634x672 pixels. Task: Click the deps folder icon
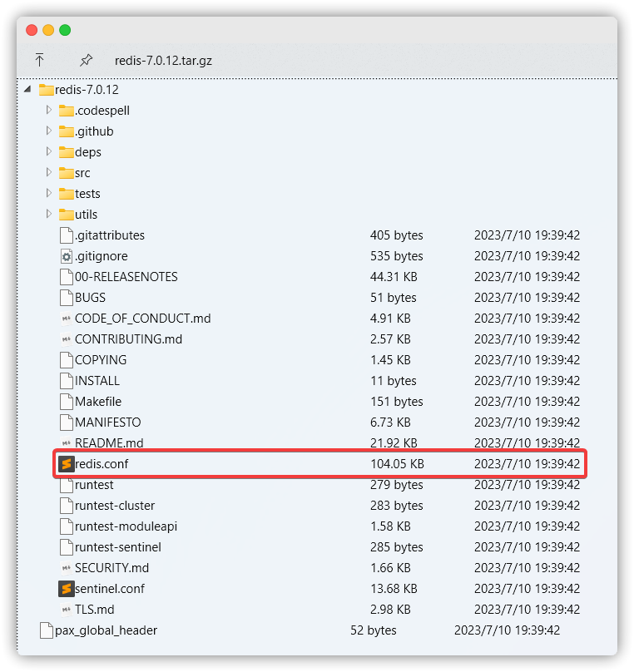(66, 152)
